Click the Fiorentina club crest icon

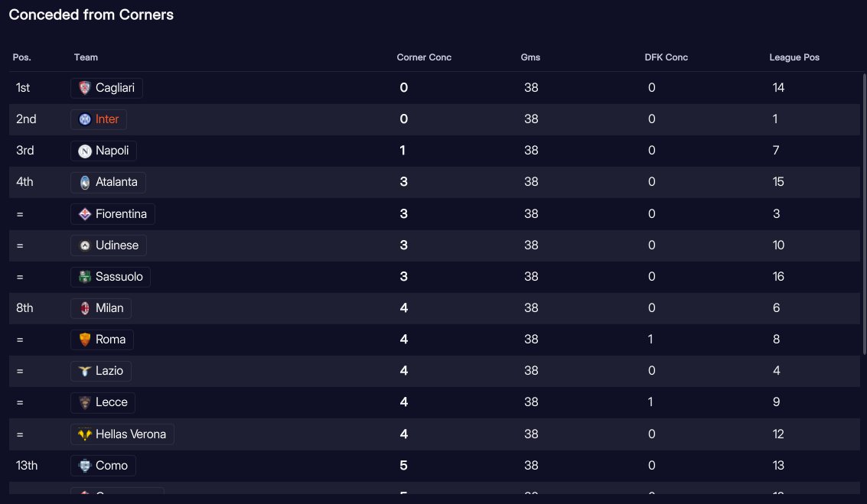tap(85, 214)
